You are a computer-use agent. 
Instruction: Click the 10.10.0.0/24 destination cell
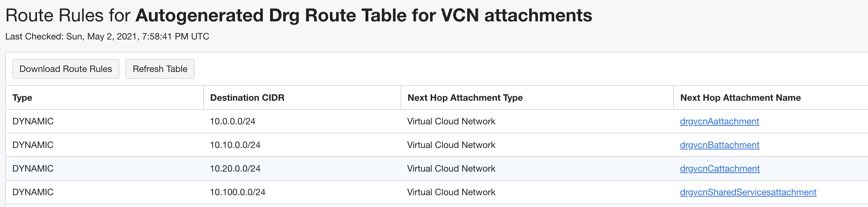tap(235, 145)
